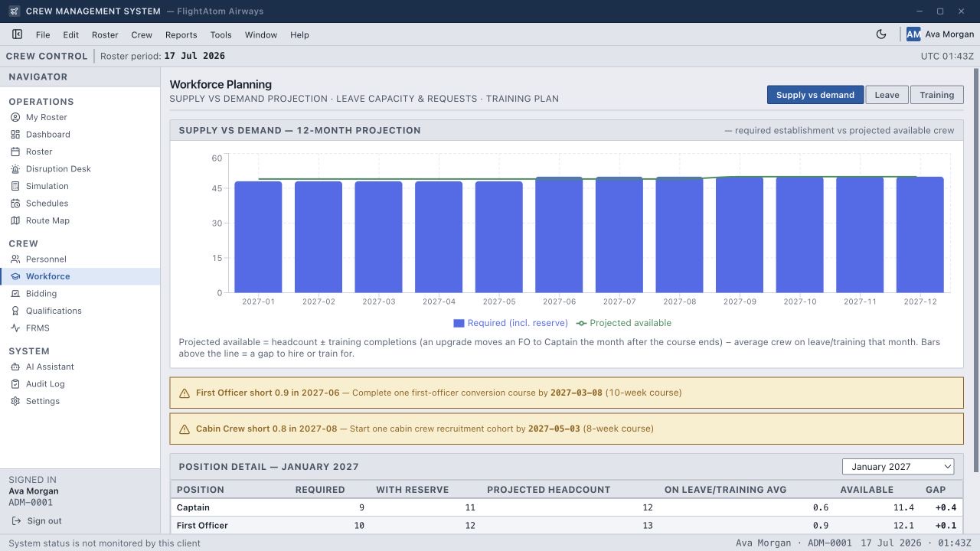Click the UTC 01:43Z clock
This screenshot has height=551, width=980.
pos(947,57)
